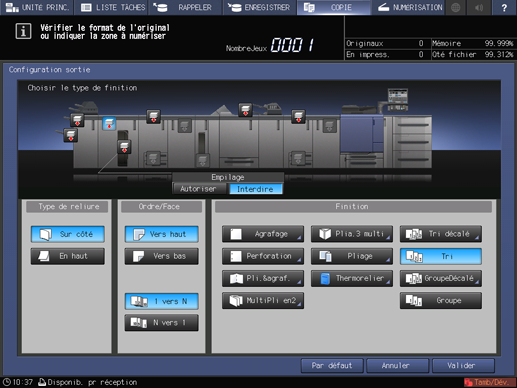Click the help question mark icon
The image size is (517, 388).
tap(504, 7)
